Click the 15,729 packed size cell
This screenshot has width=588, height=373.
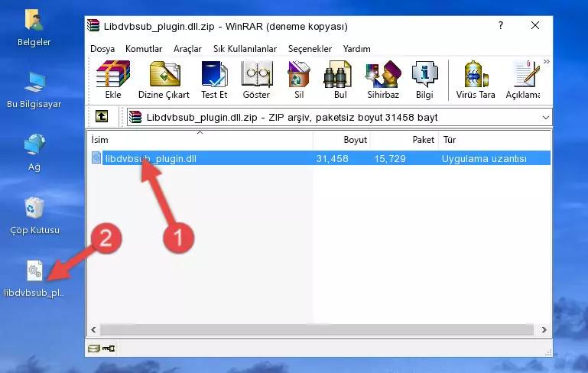390,158
